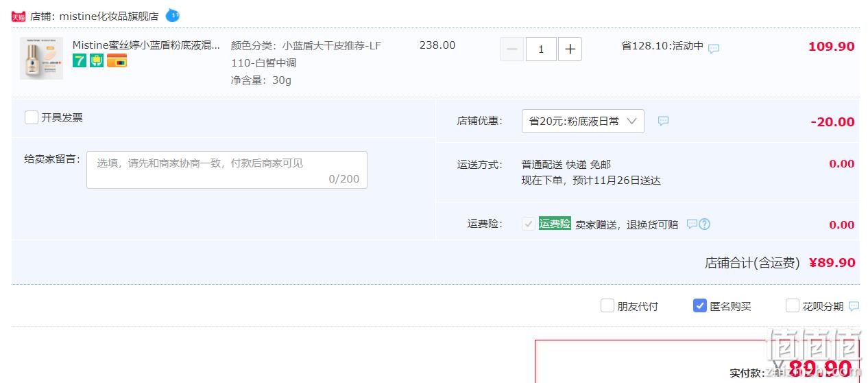Click the info bubble icon beside the 店铺优惠 dropdown
868x383 pixels.
click(663, 121)
